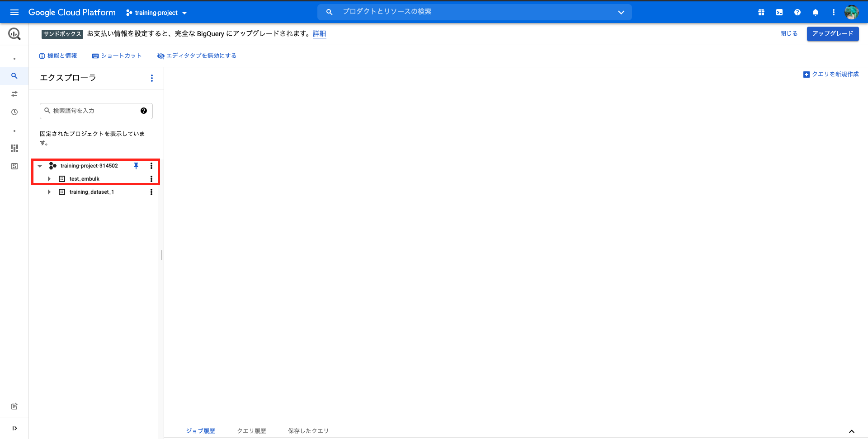Open the 詳細 link in the sandbox banner
The width and height of the screenshot is (868, 439).
pos(320,34)
